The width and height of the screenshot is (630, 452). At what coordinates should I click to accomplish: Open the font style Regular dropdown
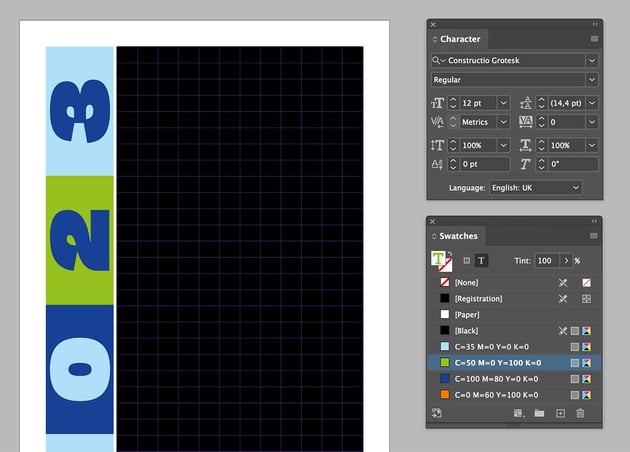[x=592, y=80]
